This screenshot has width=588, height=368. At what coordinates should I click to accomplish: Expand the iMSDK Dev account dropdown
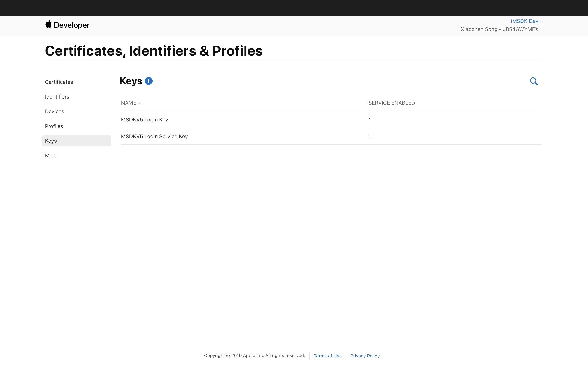527,21
